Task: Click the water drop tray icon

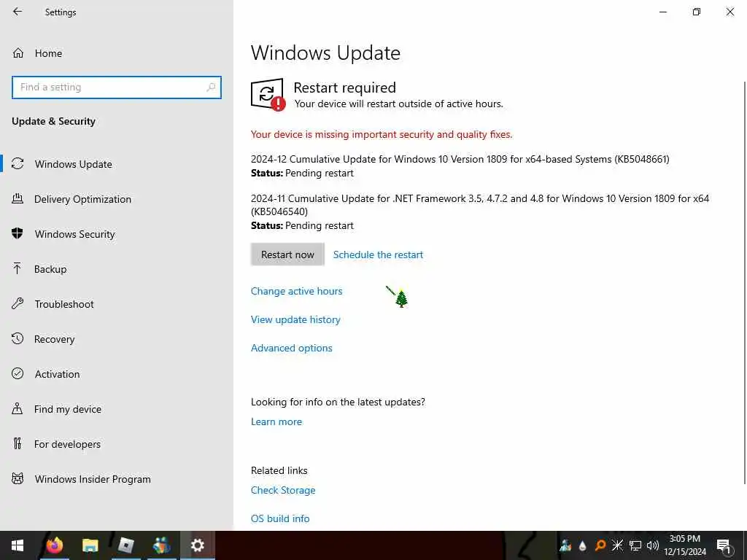Action: point(582,545)
